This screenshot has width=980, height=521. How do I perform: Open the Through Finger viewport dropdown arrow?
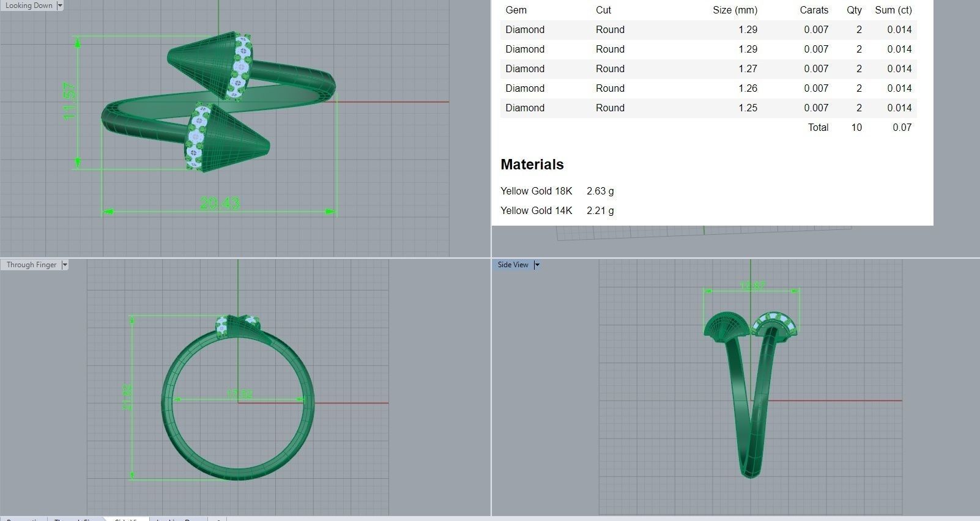[x=64, y=265]
